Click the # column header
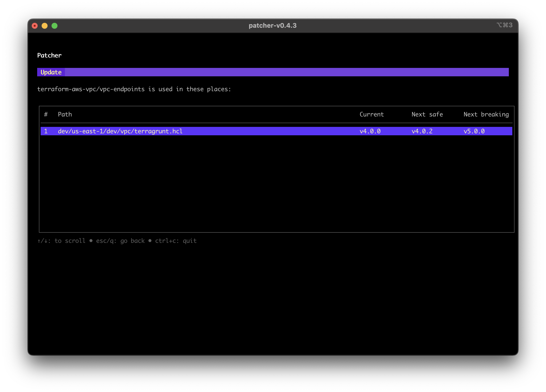546x392 pixels. 46,114
